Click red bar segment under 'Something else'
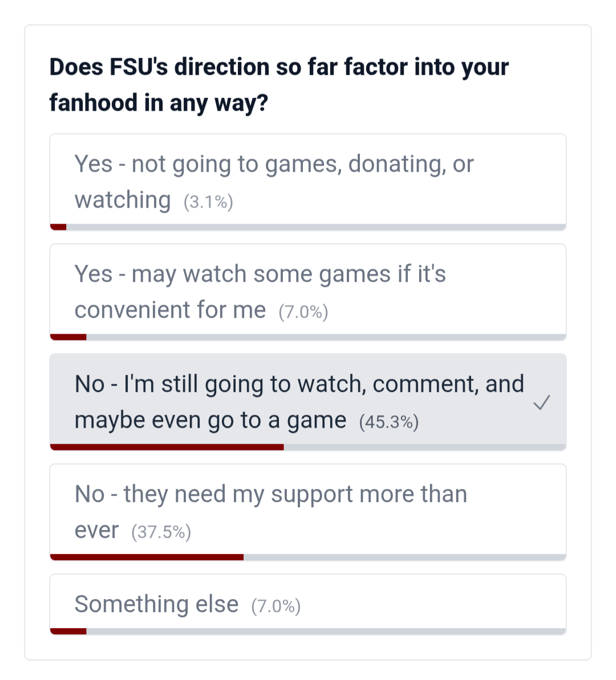This screenshot has width=616, height=680. 68,631
